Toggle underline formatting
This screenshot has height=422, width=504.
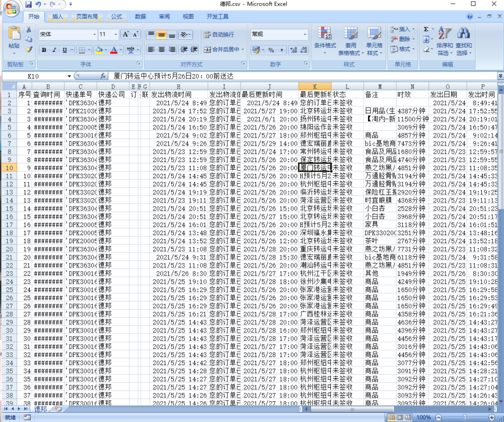point(65,50)
